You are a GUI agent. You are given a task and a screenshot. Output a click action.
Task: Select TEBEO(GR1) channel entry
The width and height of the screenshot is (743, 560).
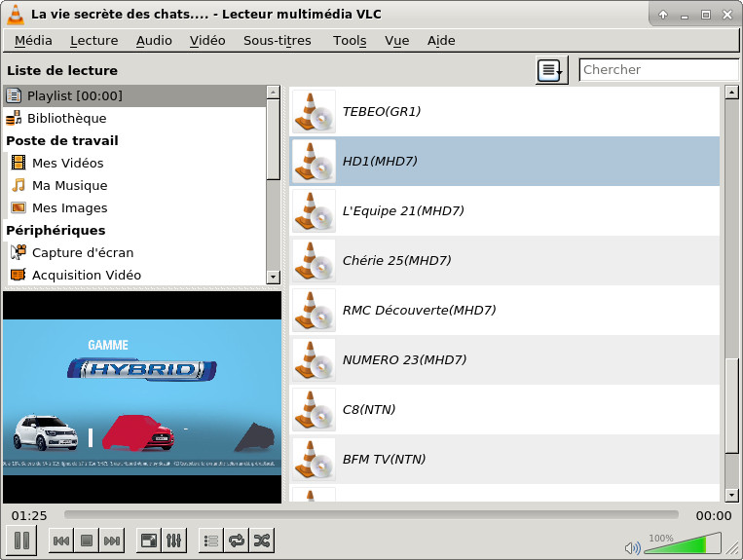pyautogui.click(x=504, y=111)
